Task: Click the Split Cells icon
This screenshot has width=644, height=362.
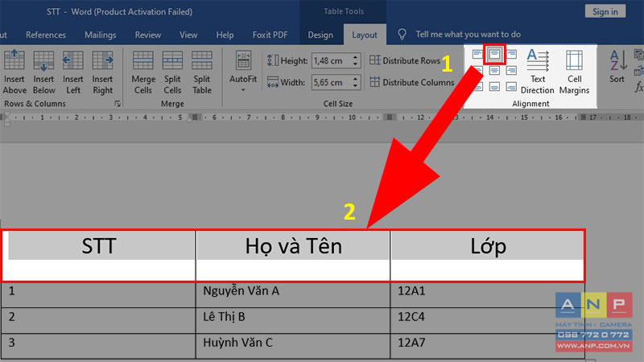Action: pyautogui.click(x=172, y=60)
